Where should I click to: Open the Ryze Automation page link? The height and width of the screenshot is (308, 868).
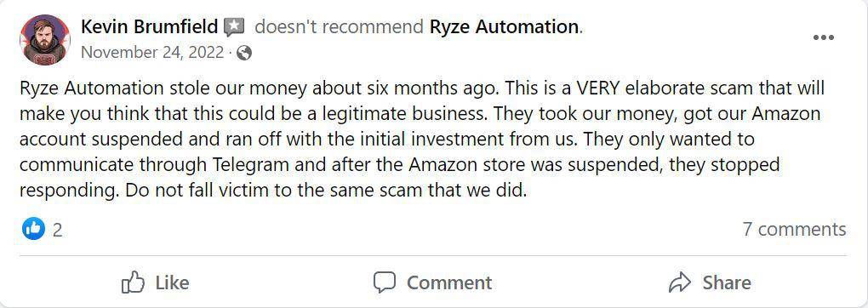coord(505,26)
